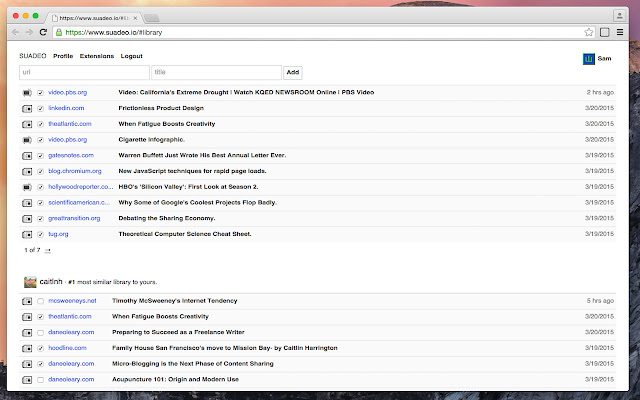Click the browser address bar
This screenshot has width=640, height=400.
[324, 32]
